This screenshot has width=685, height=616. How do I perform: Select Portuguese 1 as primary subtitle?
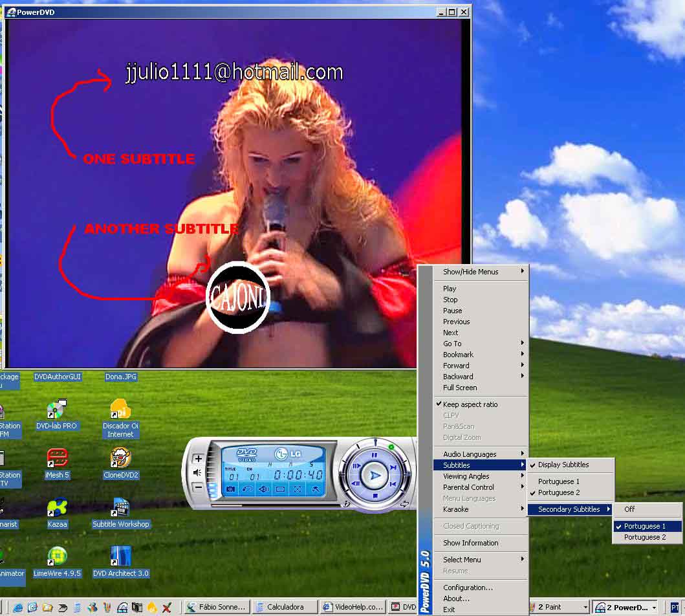tap(571, 481)
